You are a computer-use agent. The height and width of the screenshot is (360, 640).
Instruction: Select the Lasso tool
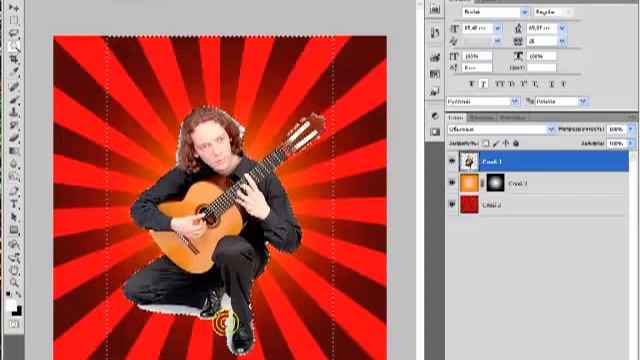pyautogui.click(x=14, y=33)
